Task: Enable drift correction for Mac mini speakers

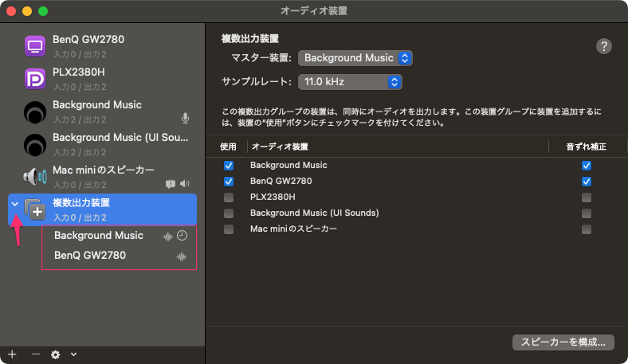Action: (x=587, y=229)
